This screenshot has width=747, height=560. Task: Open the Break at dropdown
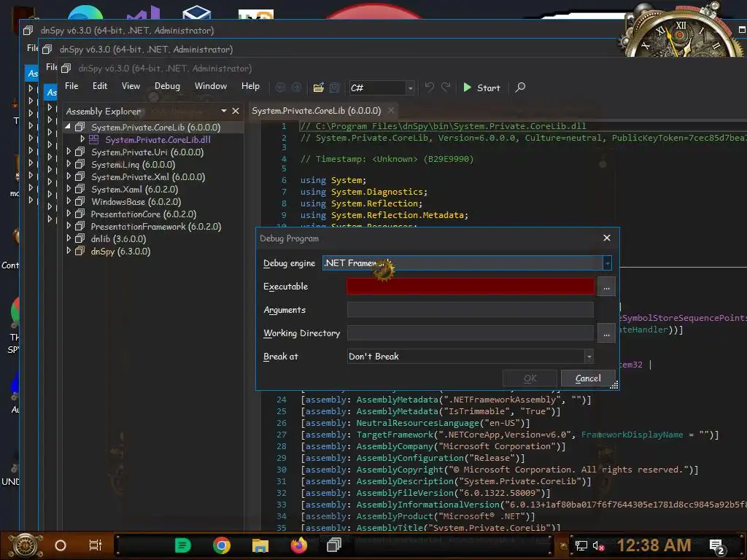[471, 356]
